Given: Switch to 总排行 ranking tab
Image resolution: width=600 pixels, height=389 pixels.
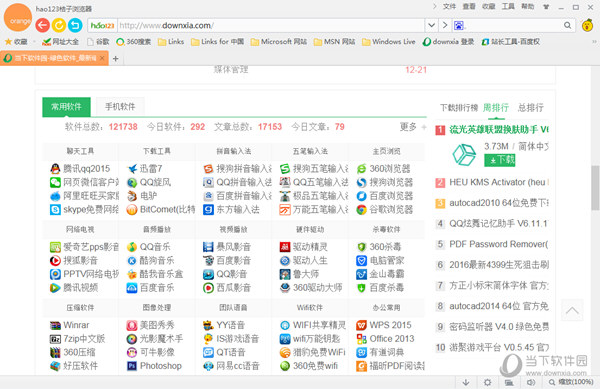Looking at the screenshot, I should [x=530, y=108].
